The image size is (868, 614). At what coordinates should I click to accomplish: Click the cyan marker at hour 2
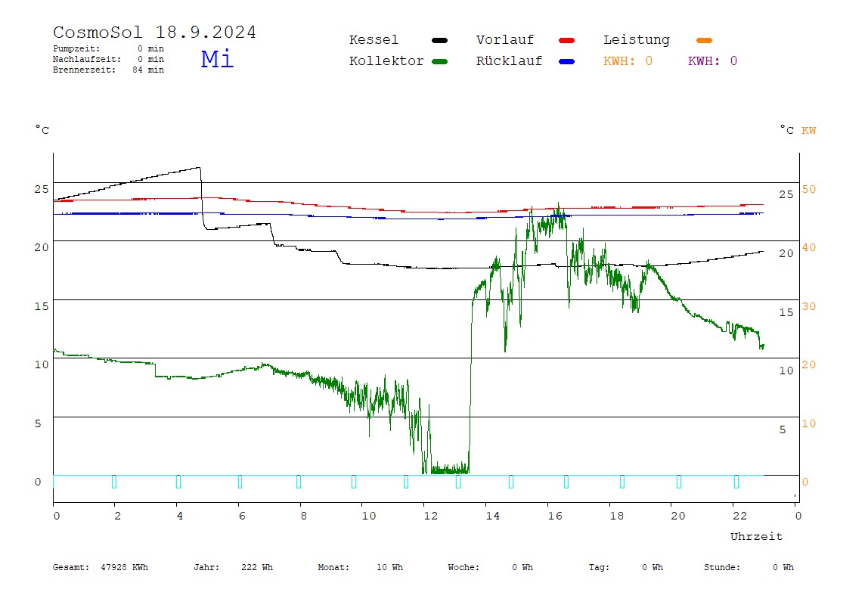[114, 481]
